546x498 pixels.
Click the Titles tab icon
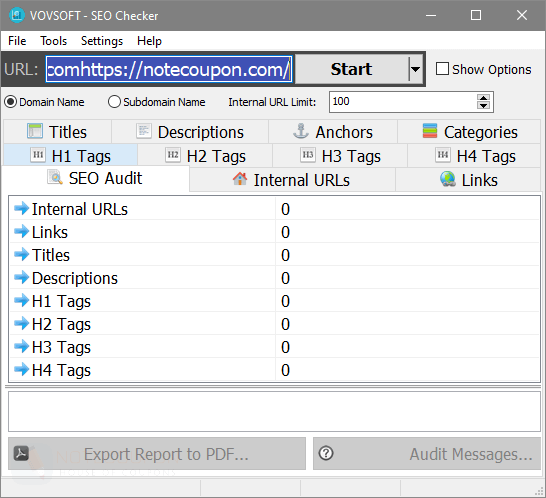coord(35,131)
